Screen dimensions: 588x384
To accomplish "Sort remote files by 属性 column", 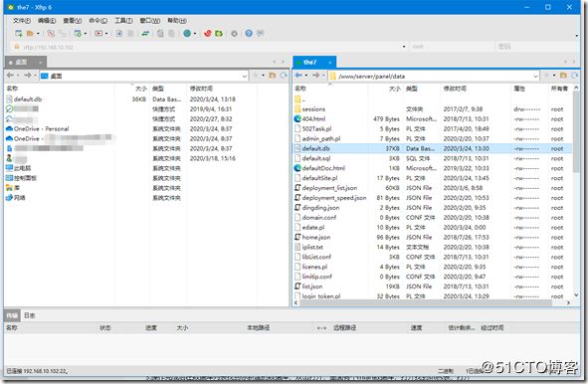I will pyautogui.click(x=519, y=89).
